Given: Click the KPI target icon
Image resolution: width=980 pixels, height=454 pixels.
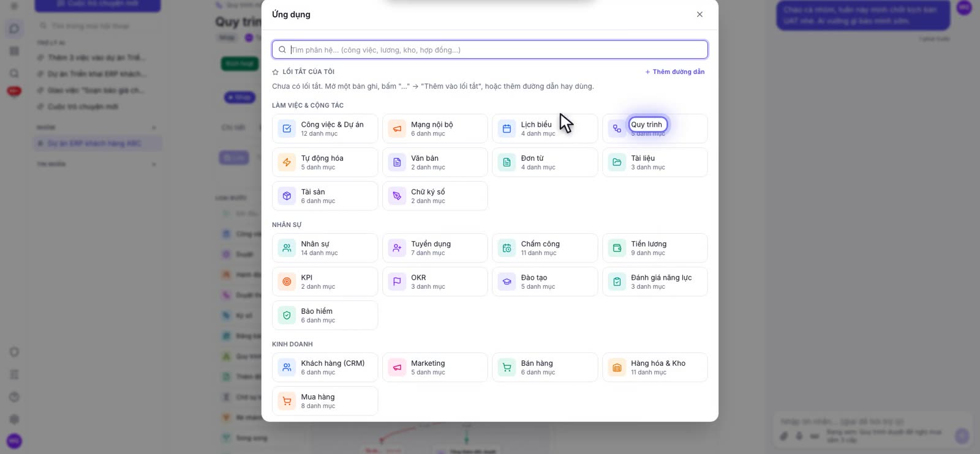Looking at the screenshot, I should pos(287,282).
